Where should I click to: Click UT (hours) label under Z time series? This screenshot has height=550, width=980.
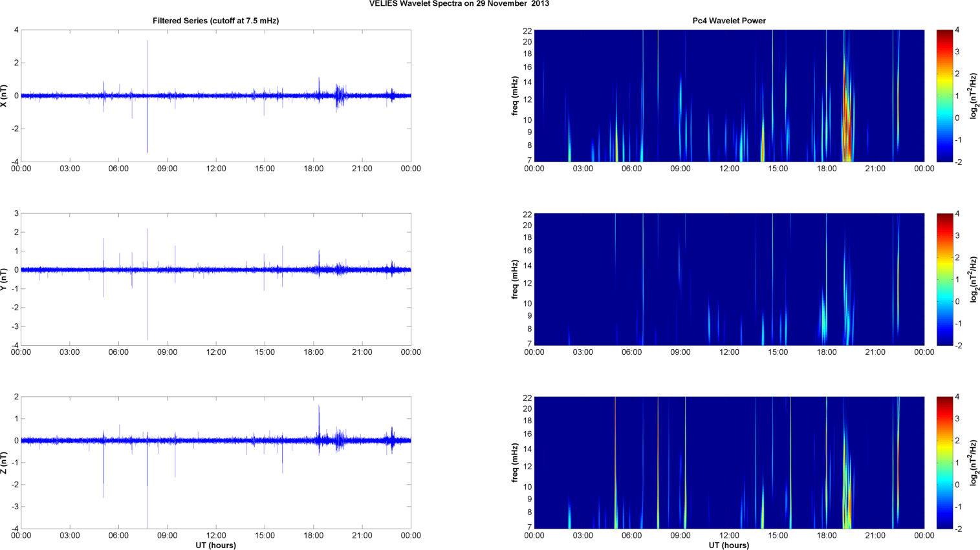coord(215,545)
